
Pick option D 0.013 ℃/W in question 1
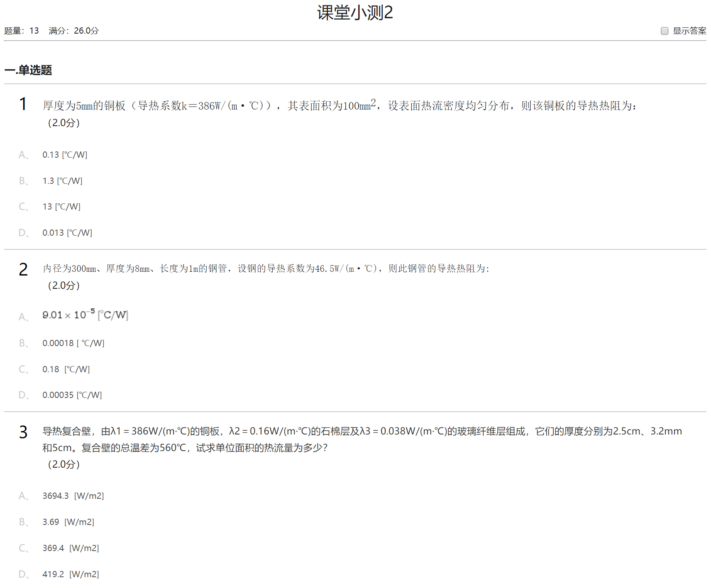[x=67, y=233]
